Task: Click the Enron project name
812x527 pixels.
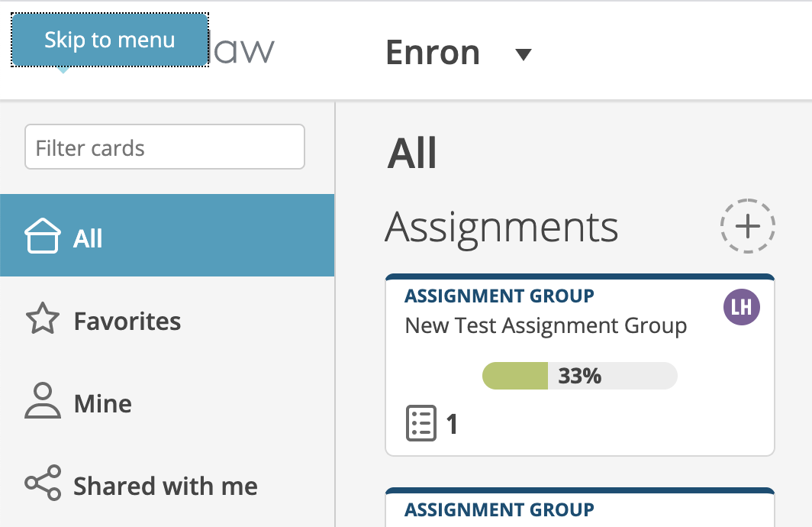Action: pos(433,53)
